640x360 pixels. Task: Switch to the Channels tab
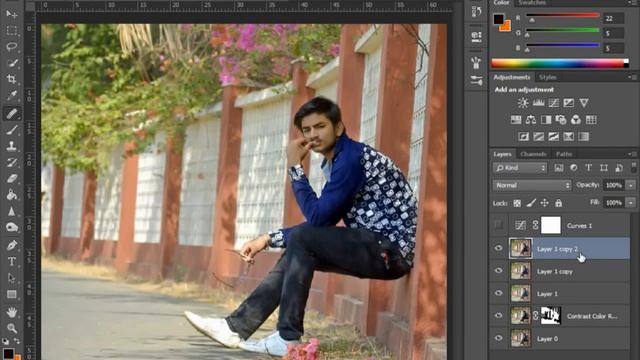533,154
